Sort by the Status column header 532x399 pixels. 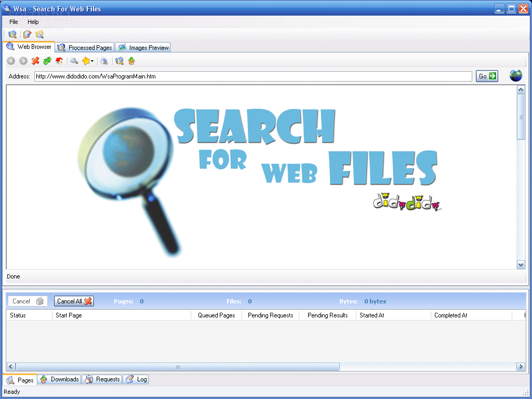click(x=29, y=315)
